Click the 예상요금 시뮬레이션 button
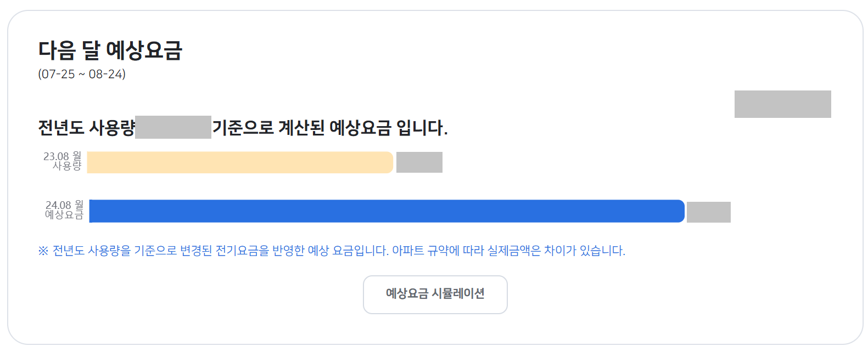The height and width of the screenshot is (346, 868). tap(435, 295)
